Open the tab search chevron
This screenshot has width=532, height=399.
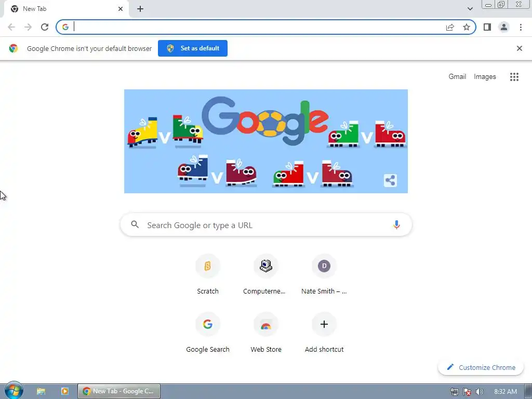coord(470,9)
